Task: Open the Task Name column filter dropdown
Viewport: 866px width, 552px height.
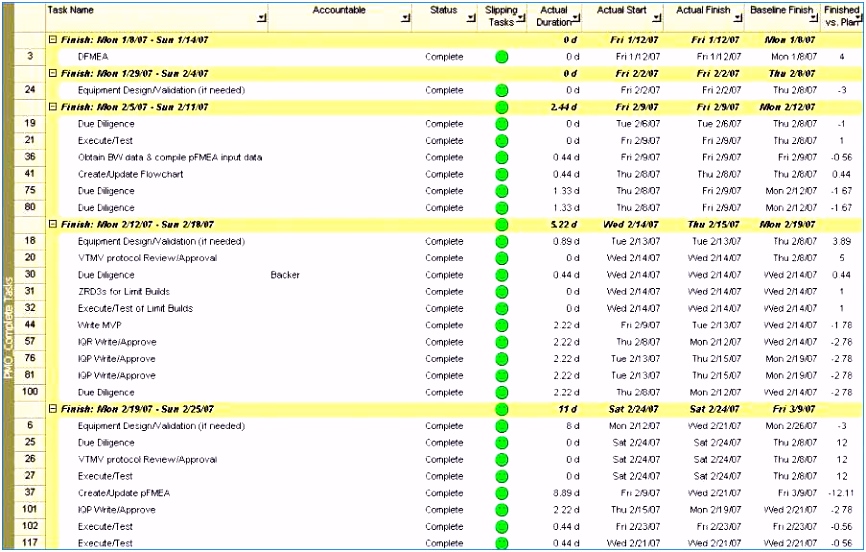Action: pyautogui.click(x=262, y=18)
